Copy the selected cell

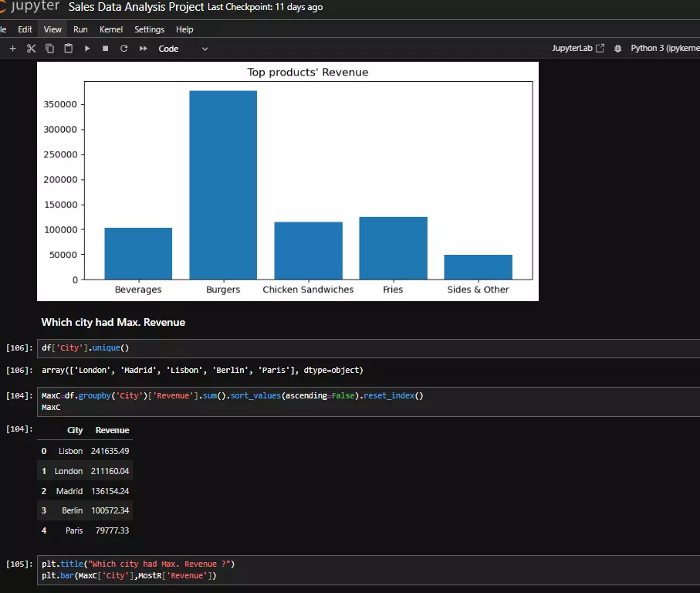pos(50,49)
